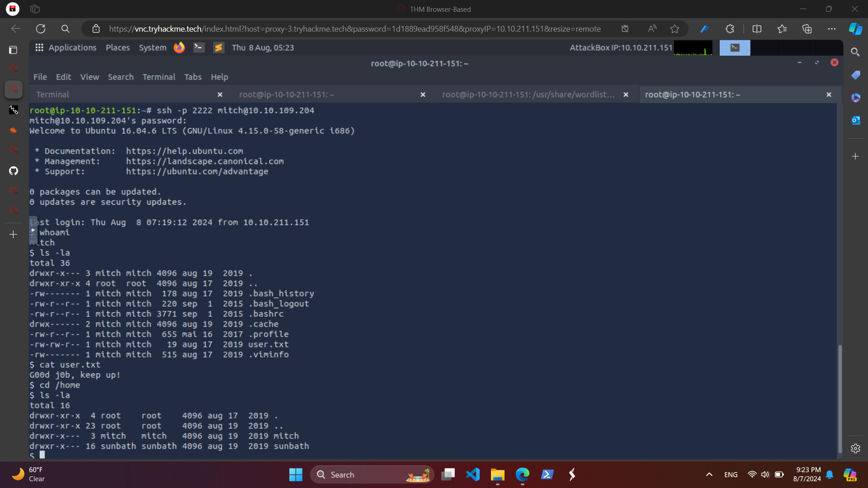The height and width of the screenshot is (488, 868).
Task: Open shopping tag icon in Edge sidebar
Action: click(855, 75)
